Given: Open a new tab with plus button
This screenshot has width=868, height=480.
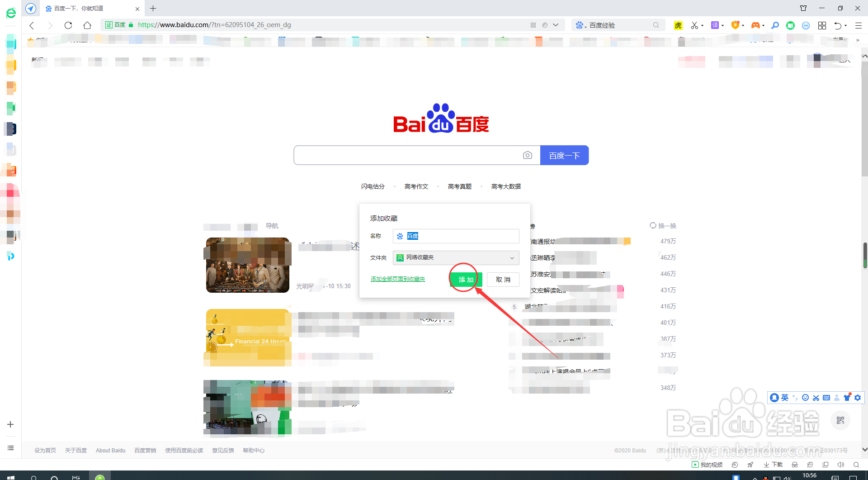Looking at the screenshot, I should click(153, 8).
